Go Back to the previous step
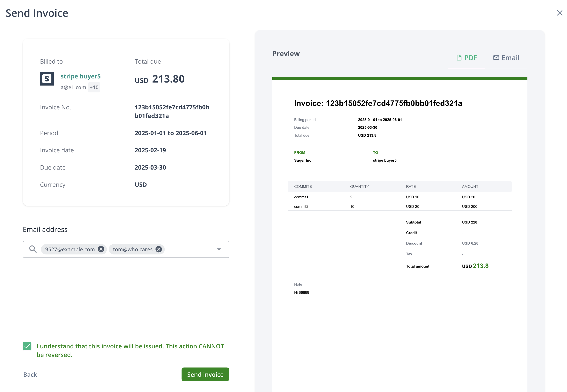Image resolution: width=567 pixels, height=392 pixels. [x=30, y=374]
